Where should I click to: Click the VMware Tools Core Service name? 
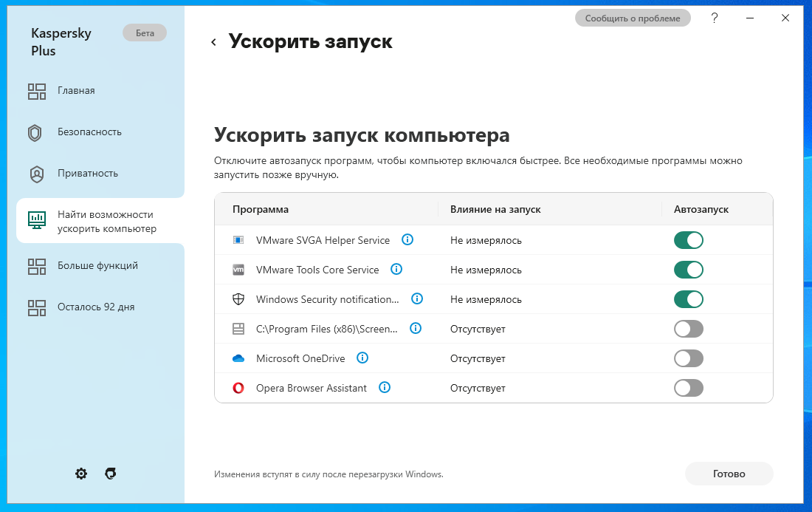point(317,270)
